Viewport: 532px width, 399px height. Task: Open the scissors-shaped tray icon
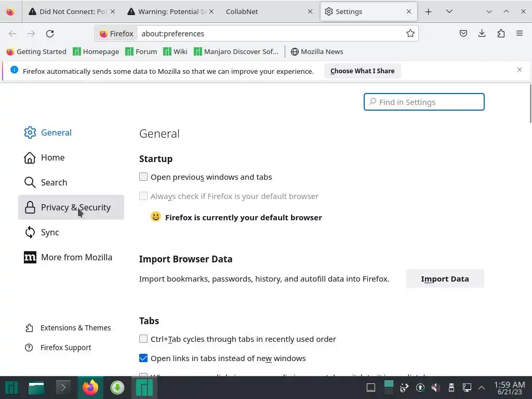coord(404,388)
